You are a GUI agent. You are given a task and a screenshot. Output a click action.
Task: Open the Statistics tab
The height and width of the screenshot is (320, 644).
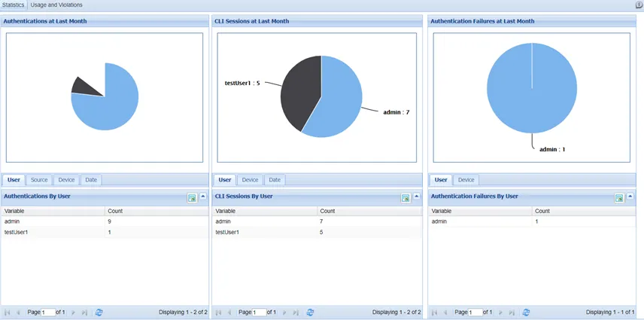click(14, 5)
